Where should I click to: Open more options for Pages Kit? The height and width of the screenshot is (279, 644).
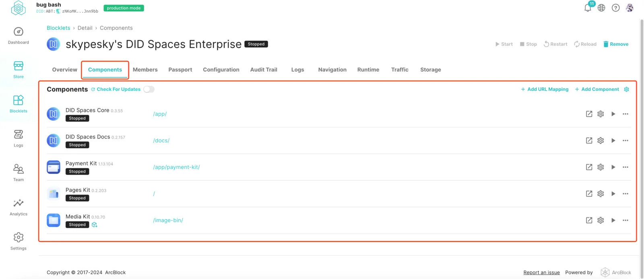[x=625, y=194]
